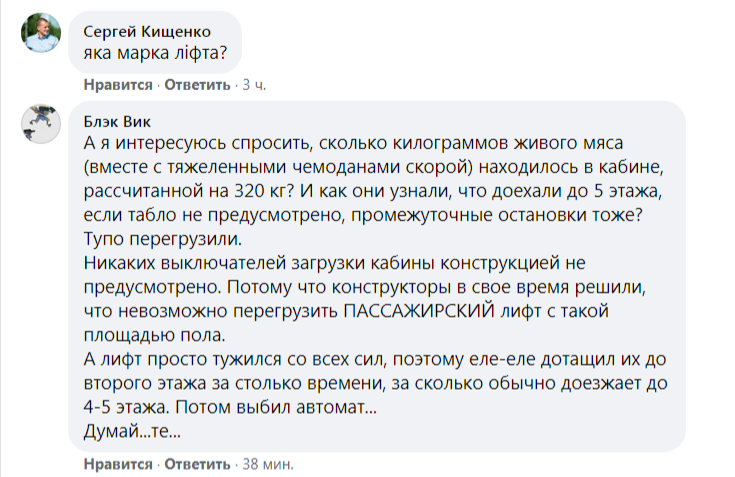Screen dimensions: 735x477
Task: Open the '3 ч.' timestamp link
Action: 254,84
